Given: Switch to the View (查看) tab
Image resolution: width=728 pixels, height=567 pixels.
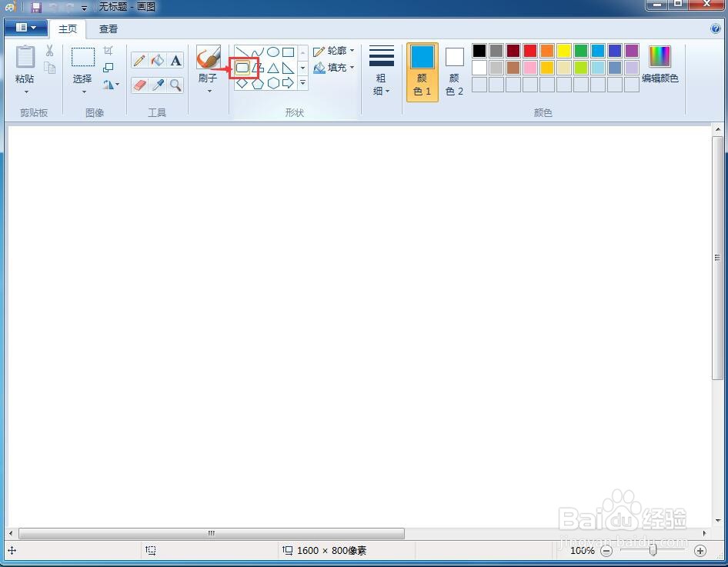Looking at the screenshot, I should click(109, 28).
